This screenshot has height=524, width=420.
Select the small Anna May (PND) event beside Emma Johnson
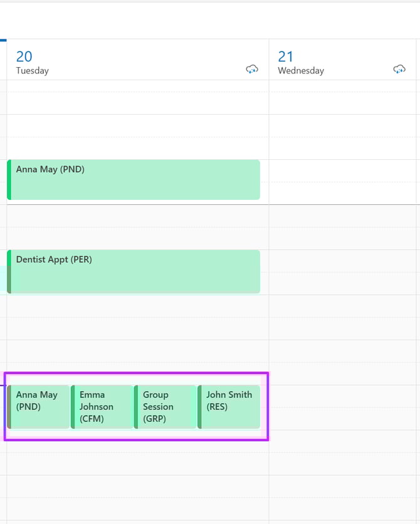(39, 406)
